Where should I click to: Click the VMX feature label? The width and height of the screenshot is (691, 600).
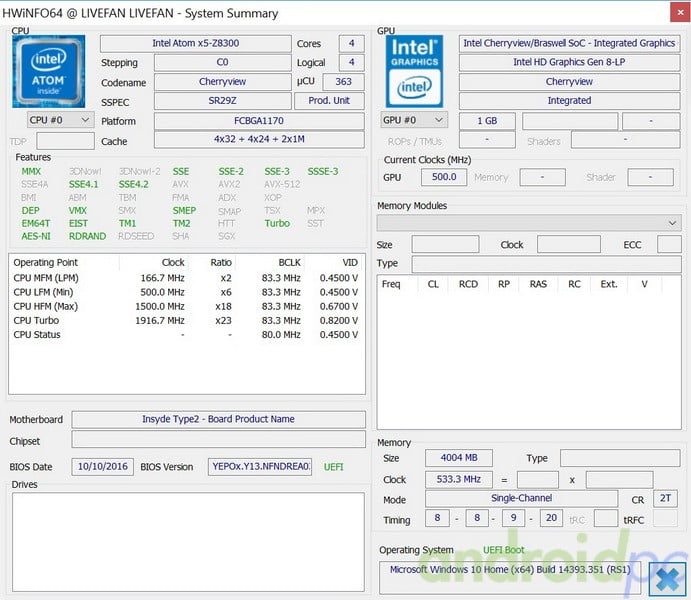78,211
